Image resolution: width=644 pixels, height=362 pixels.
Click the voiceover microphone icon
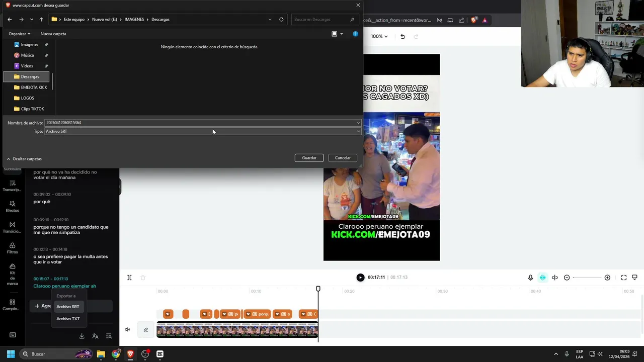tap(530, 278)
